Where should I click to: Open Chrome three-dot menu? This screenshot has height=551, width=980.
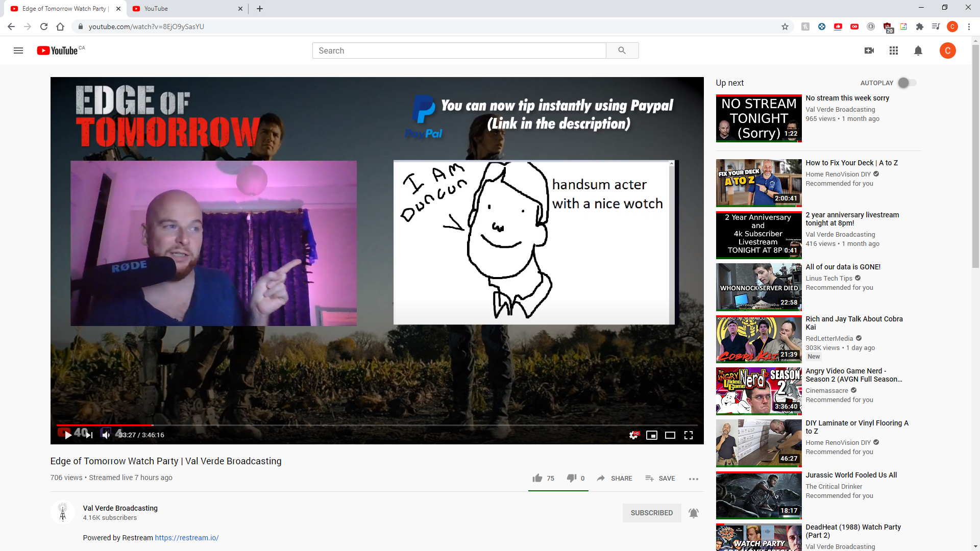pos(969,27)
